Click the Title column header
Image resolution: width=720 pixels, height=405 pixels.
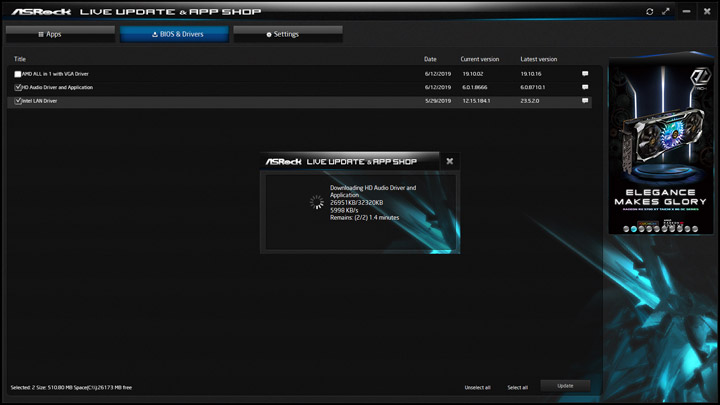coord(20,59)
